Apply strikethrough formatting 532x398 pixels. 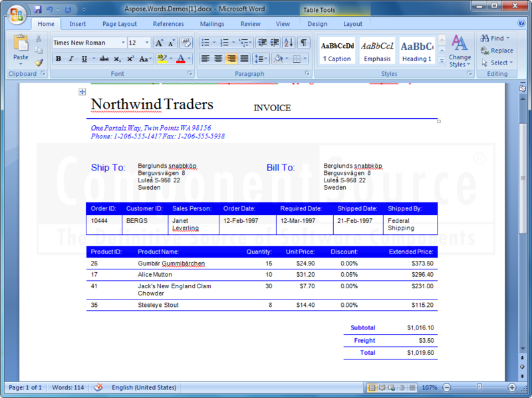[104, 59]
